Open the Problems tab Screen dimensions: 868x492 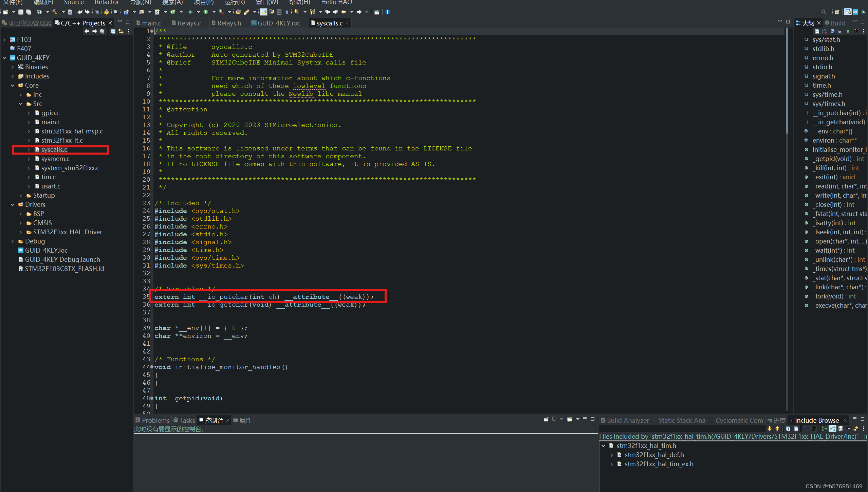click(x=155, y=420)
